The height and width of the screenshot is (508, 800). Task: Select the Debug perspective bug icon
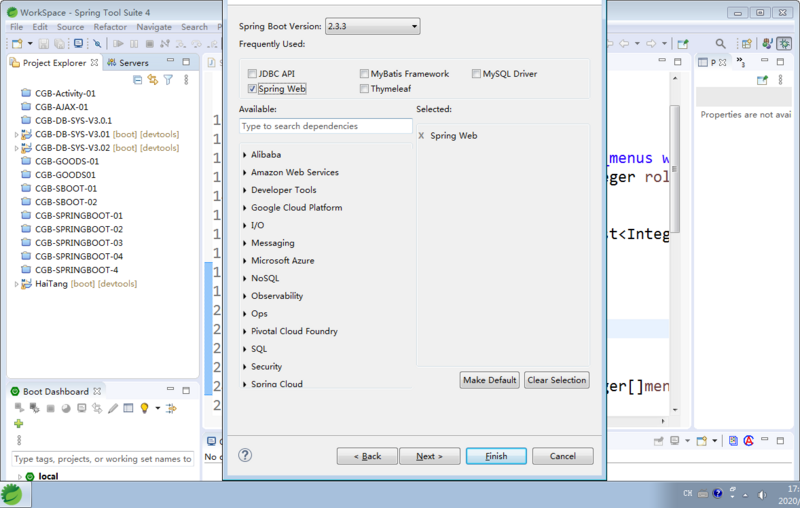pos(784,44)
